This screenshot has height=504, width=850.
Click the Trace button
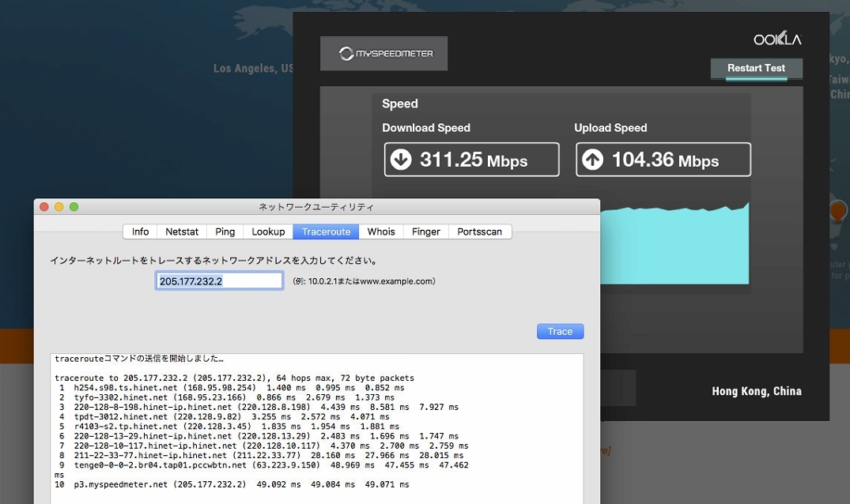pos(560,331)
